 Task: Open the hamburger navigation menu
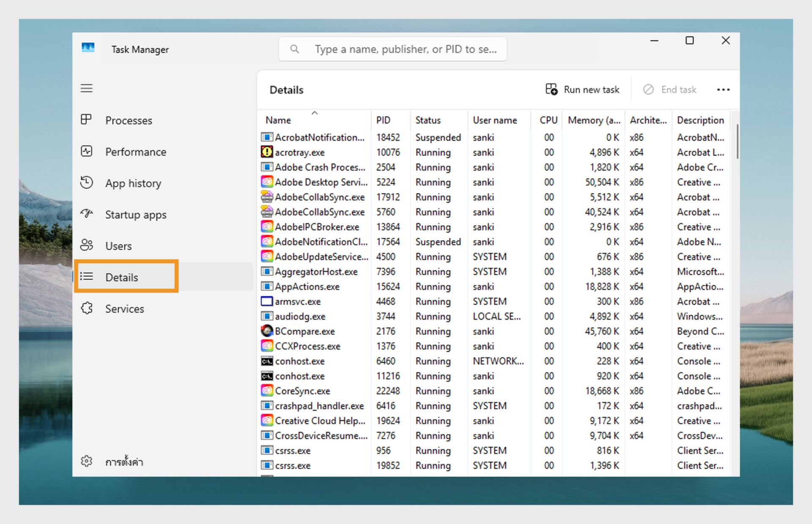coord(87,88)
